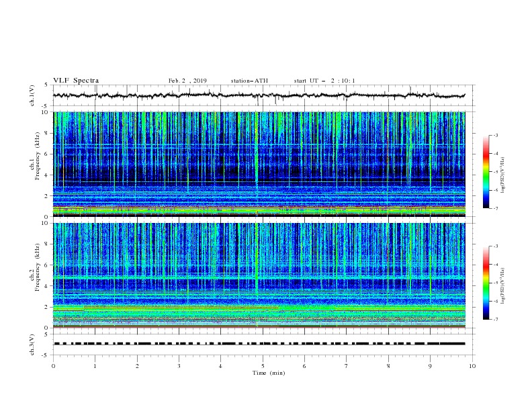
Task: Click time axis tick label '0'
Action: pyautogui.click(x=53, y=366)
